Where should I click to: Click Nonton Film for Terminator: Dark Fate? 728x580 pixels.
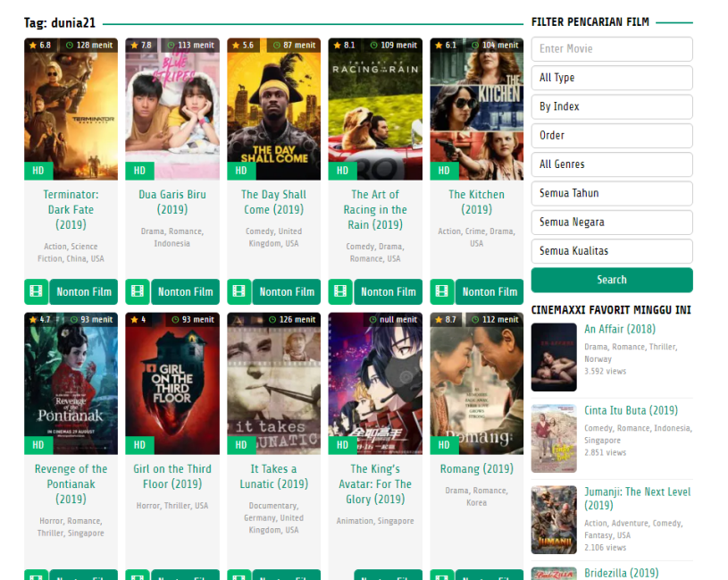(84, 291)
